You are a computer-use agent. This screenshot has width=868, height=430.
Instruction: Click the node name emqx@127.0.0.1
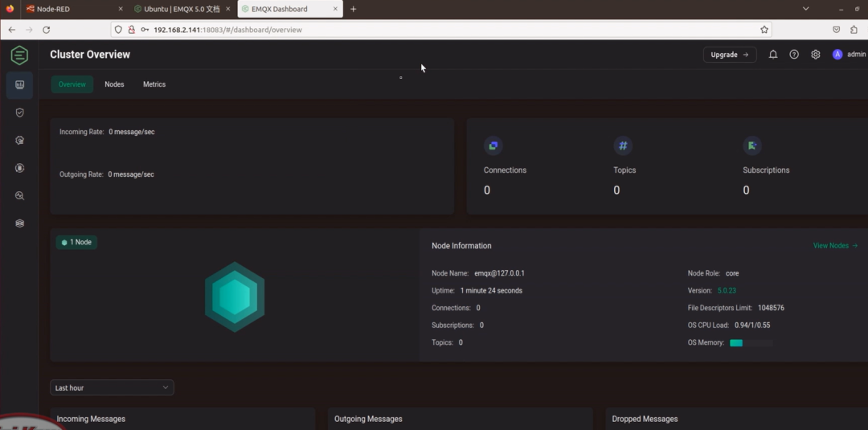(x=499, y=273)
